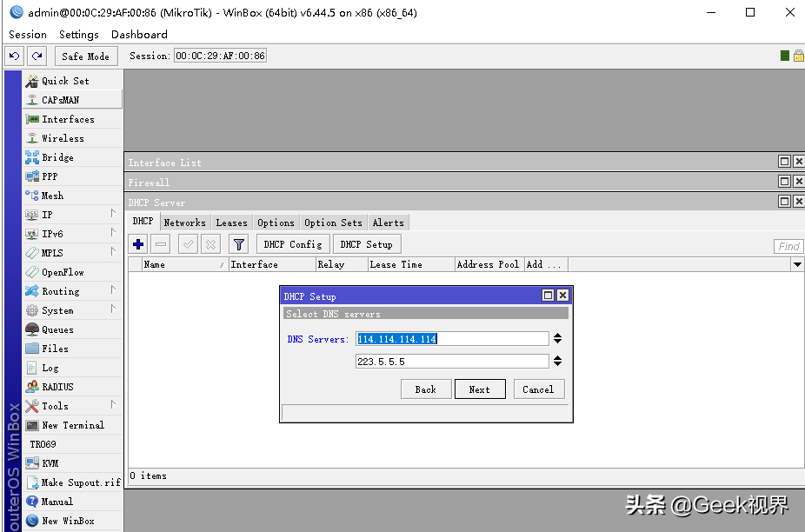
Task: Click the undo arrow in toolbar
Action: [15, 56]
